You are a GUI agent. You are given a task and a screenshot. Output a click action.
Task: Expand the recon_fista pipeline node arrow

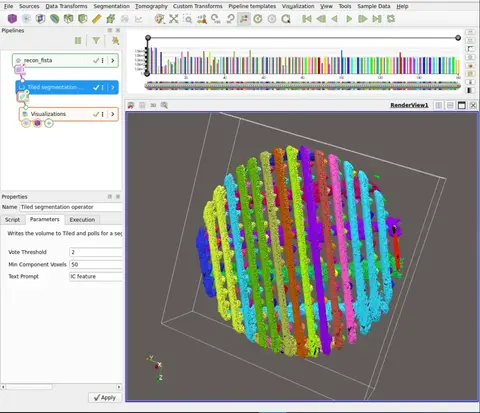(x=113, y=60)
